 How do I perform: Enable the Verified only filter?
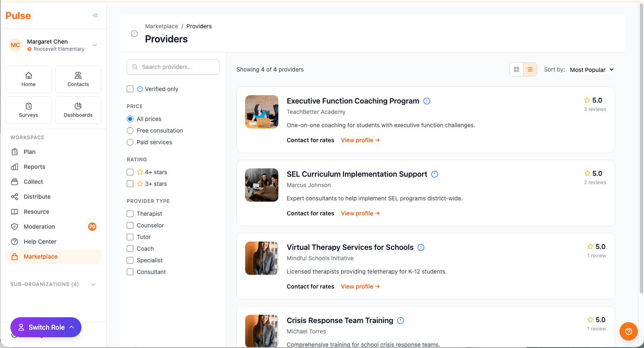coord(130,89)
